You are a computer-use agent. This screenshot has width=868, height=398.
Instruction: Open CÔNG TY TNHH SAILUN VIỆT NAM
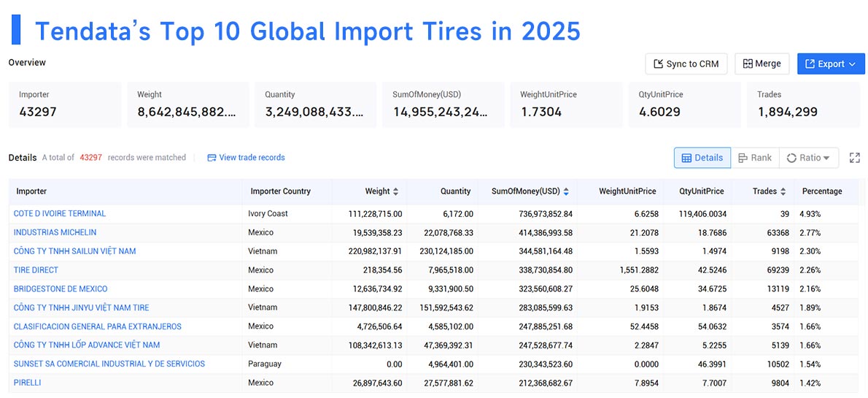[x=74, y=251]
